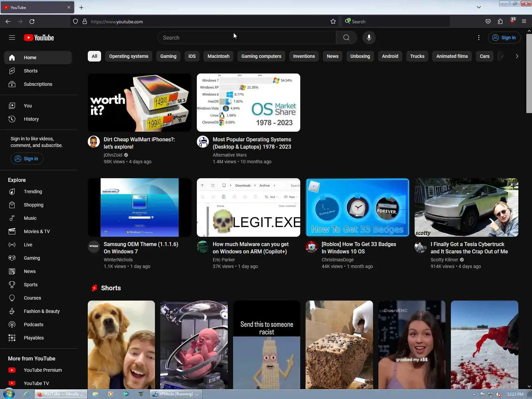
Task: Open the YouTube hamburger guide menu
Action: (12, 38)
